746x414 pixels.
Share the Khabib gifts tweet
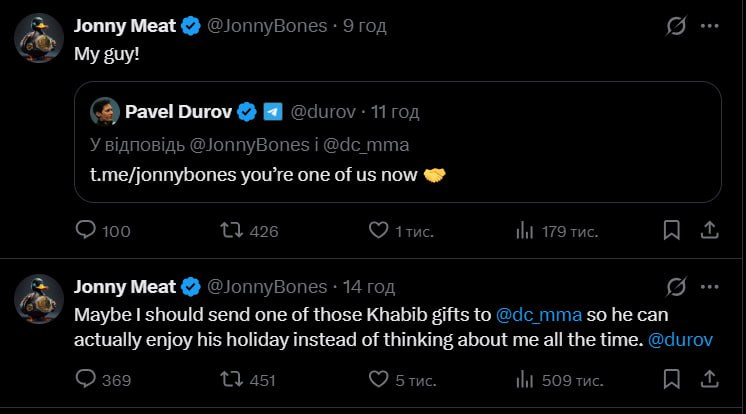(709, 380)
